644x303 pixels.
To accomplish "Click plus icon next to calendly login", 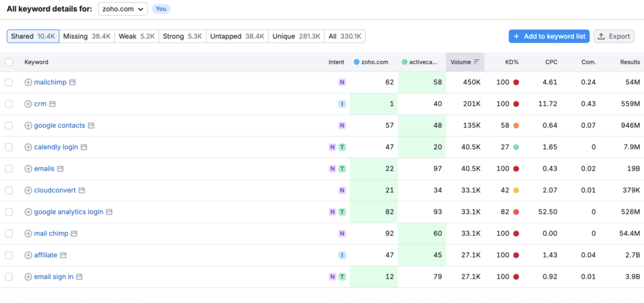I will pyautogui.click(x=28, y=147).
